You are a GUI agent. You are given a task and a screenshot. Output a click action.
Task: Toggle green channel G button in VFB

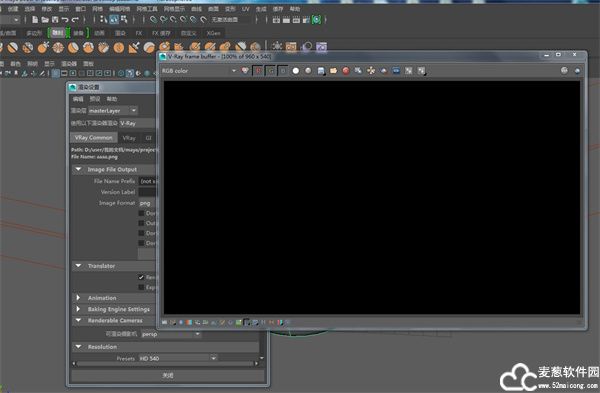pyautogui.click(x=271, y=70)
